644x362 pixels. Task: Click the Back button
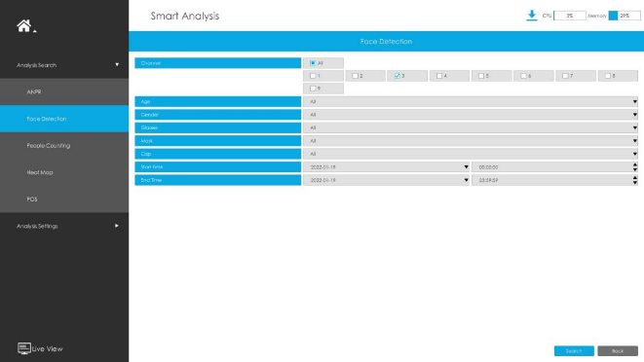tap(618, 351)
